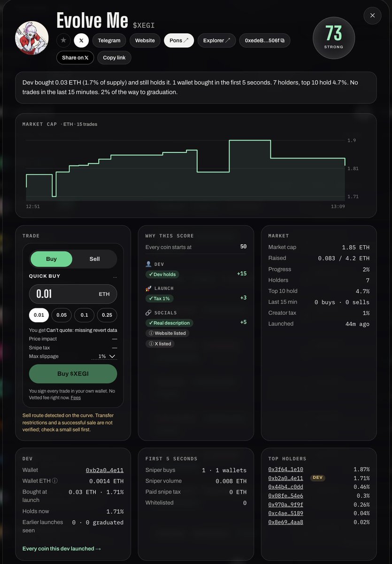The width and height of the screenshot is (392, 564).
Task: Click the quick buy amount input field
Action: point(73,294)
